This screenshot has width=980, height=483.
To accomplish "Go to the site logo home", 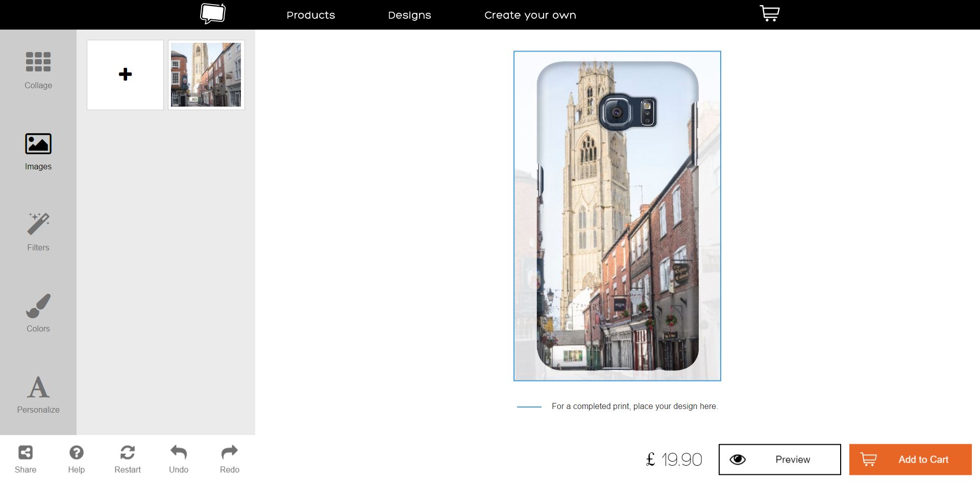I will (213, 14).
